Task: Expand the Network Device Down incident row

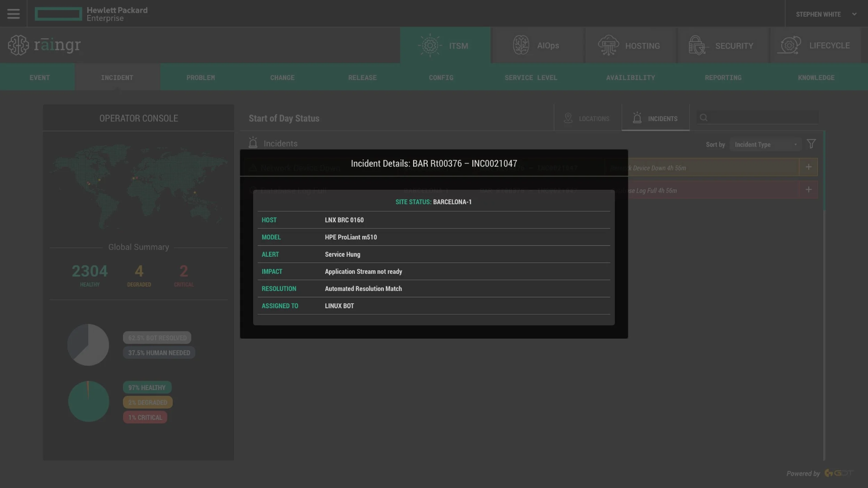Action: pyautogui.click(x=808, y=167)
